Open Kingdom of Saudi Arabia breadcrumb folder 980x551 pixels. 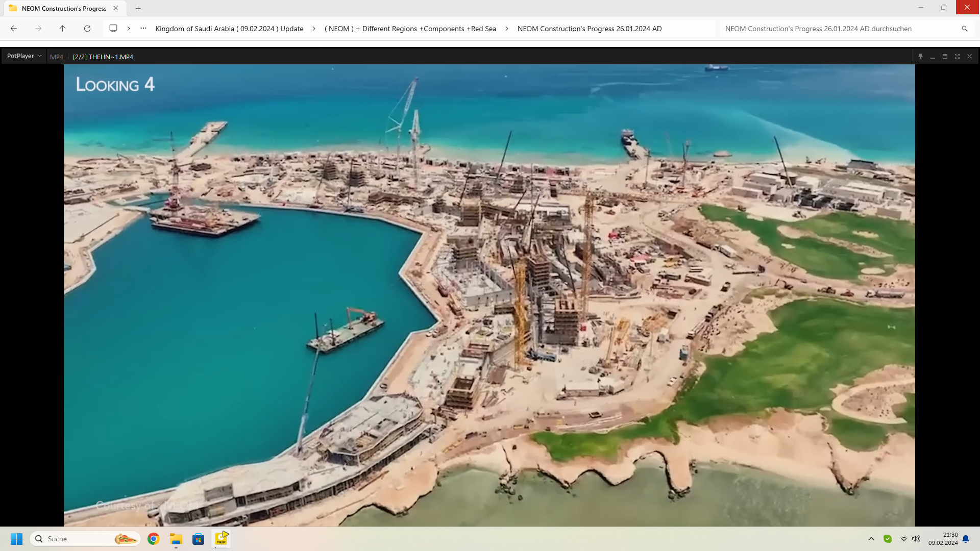(x=229, y=29)
